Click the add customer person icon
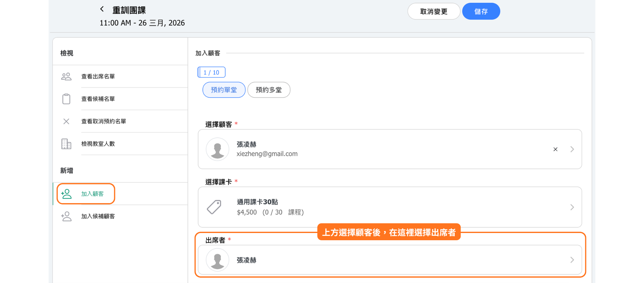 click(x=66, y=194)
